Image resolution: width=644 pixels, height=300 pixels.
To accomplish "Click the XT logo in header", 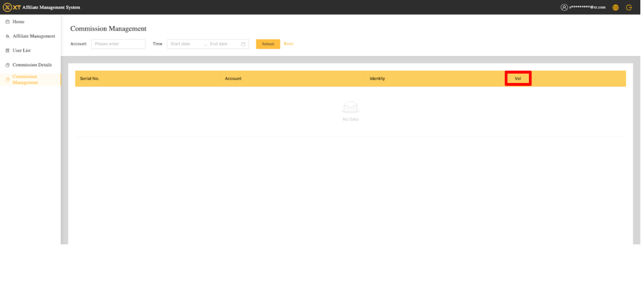I will (x=12, y=7).
